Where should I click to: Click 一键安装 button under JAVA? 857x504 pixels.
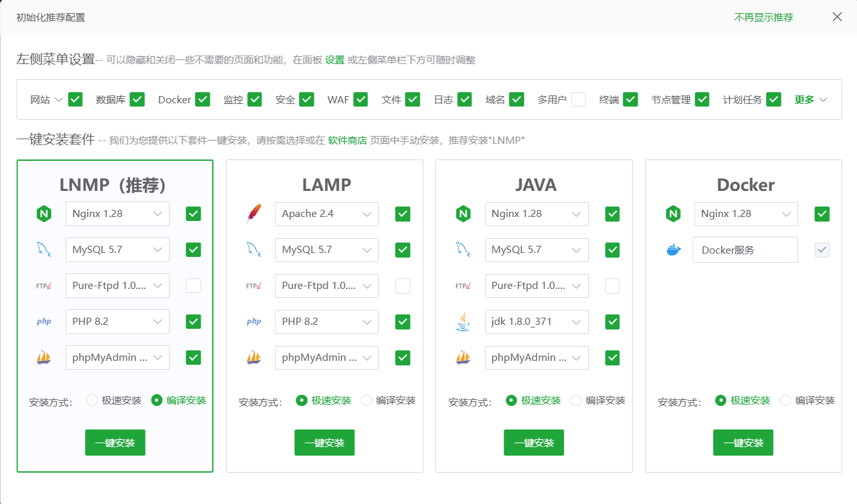(x=534, y=443)
